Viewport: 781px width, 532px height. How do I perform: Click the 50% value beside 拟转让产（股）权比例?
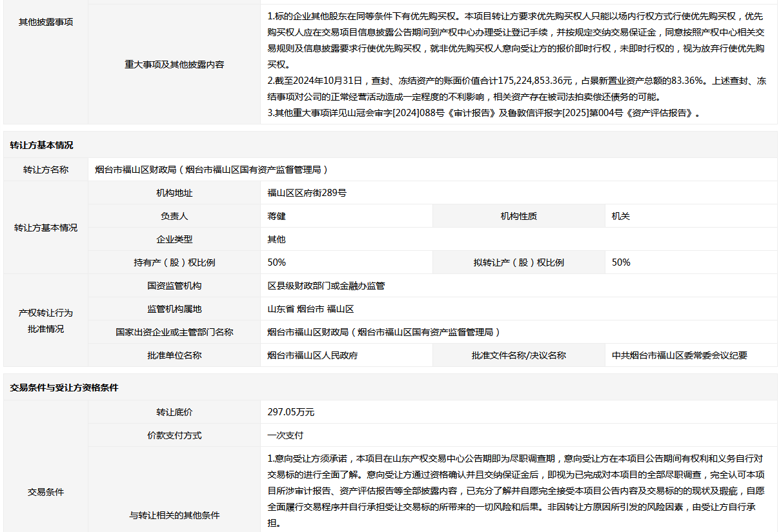(x=621, y=262)
